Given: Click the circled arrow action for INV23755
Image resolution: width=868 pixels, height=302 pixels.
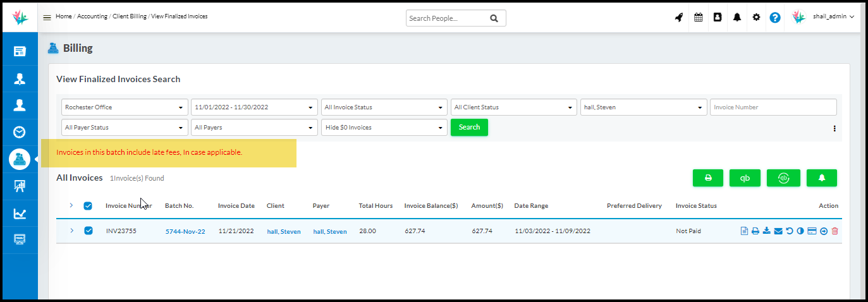Looking at the screenshot, I should pyautogui.click(x=824, y=231).
